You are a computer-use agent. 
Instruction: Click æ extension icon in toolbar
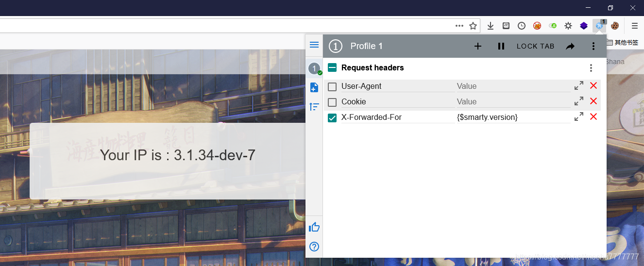tap(506, 26)
